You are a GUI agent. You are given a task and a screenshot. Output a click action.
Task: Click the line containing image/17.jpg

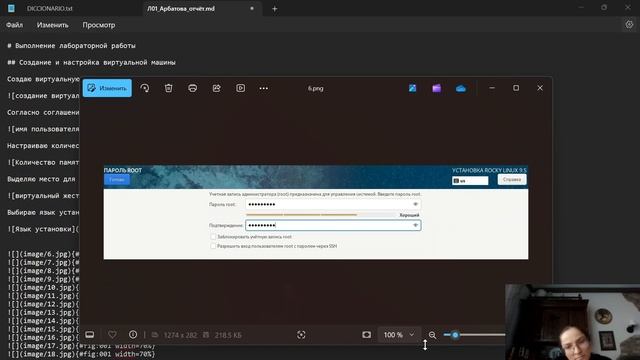click(81, 346)
